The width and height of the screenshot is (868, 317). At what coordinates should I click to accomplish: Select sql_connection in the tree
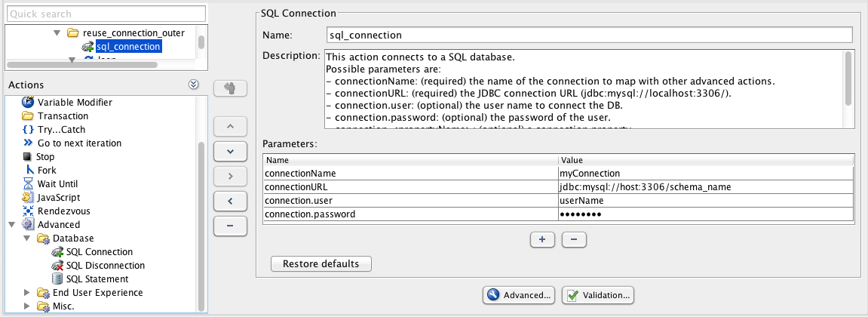(128, 47)
